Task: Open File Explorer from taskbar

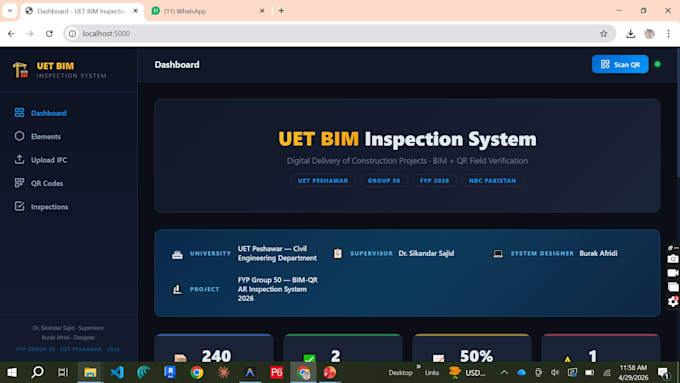Action: tap(90, 372)
